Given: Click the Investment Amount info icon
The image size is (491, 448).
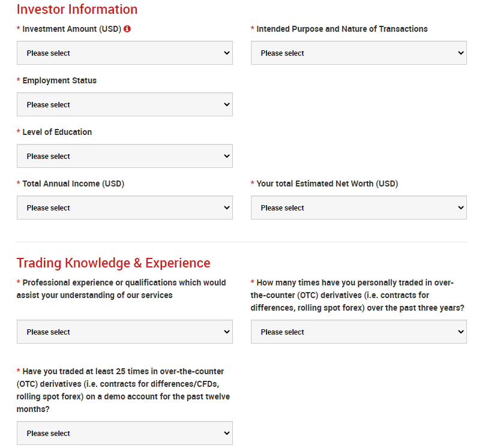Looking at the screenshot, I should (x=127, y=29).
